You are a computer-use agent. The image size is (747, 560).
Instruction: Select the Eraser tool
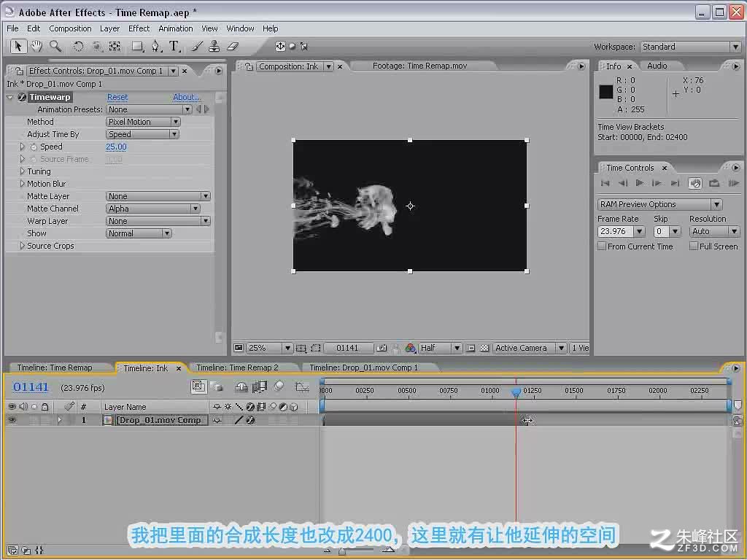[232, 46]
